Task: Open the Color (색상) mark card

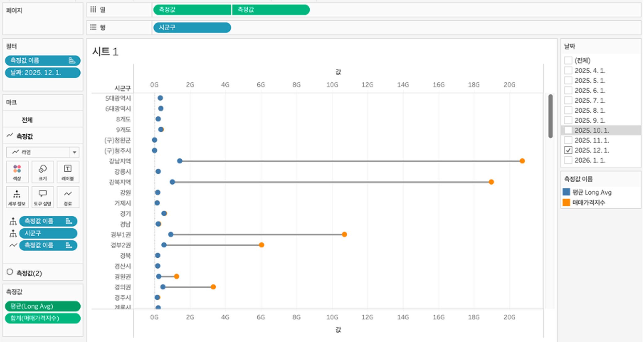Action: 17,172
